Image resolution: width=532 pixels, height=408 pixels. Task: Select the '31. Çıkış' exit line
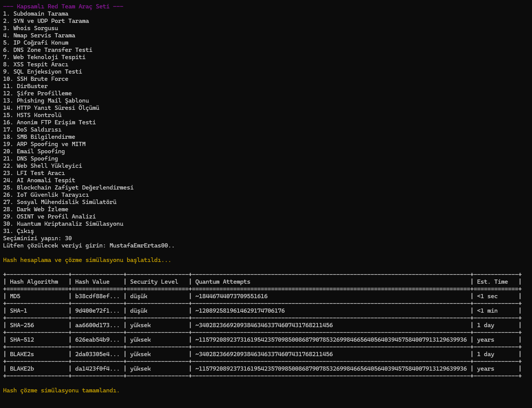(18, 231)
